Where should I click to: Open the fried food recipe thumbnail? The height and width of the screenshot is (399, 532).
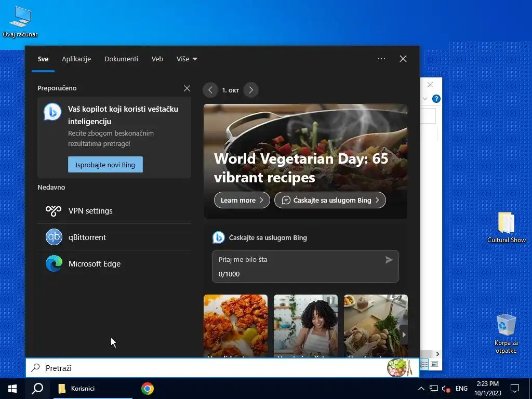point(235,325)
